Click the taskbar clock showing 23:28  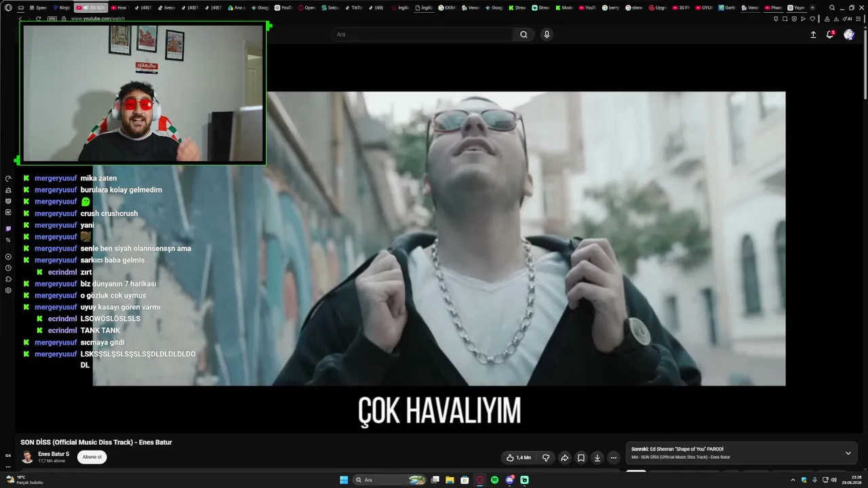851,480
